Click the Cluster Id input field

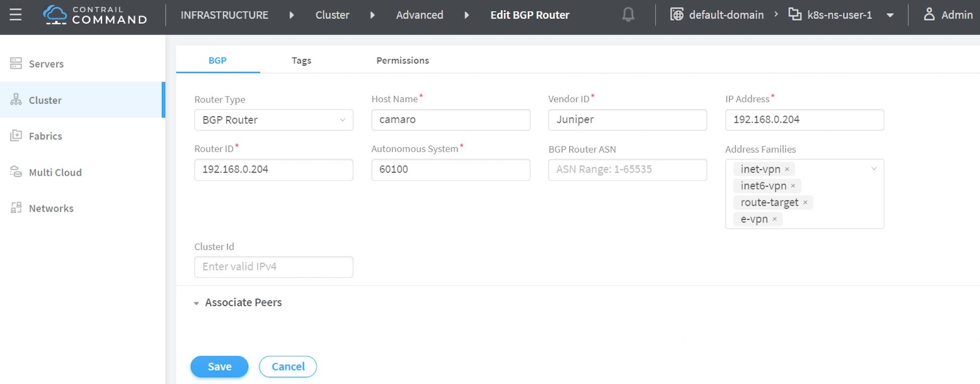(274, 267)
